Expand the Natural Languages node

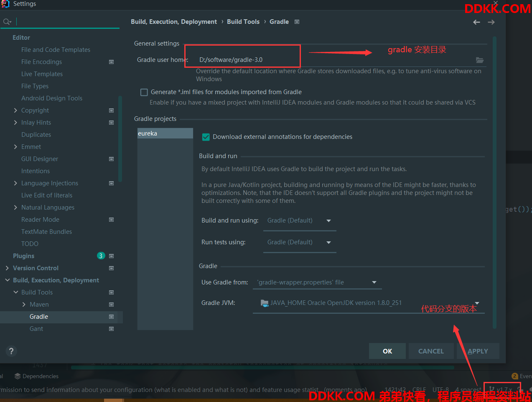pos(15,207)
